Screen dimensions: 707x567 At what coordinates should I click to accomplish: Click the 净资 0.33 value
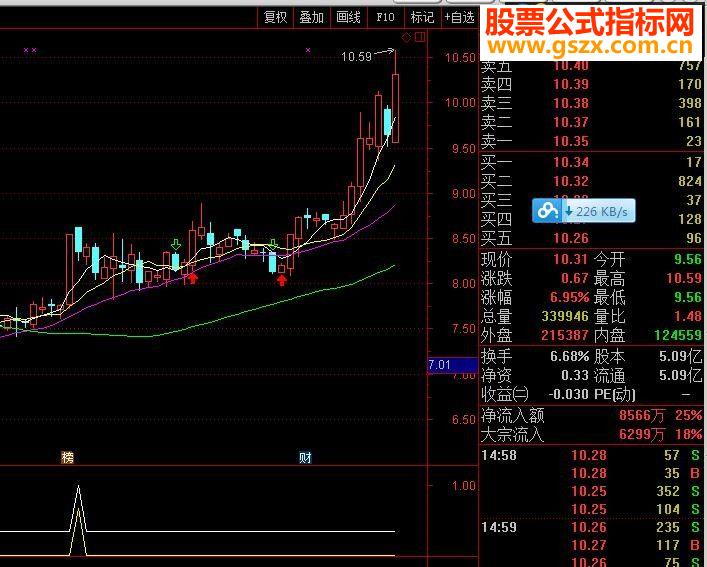click(x=575, y=375)
